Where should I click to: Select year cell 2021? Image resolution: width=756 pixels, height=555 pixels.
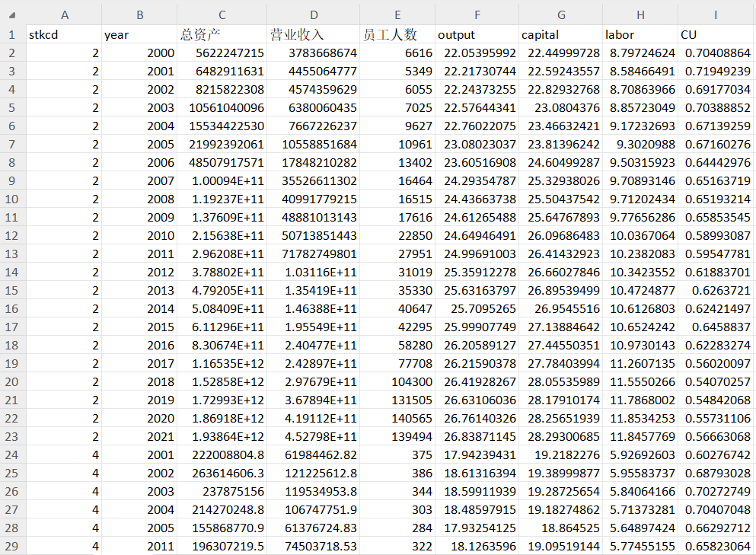tap(139, 437)
